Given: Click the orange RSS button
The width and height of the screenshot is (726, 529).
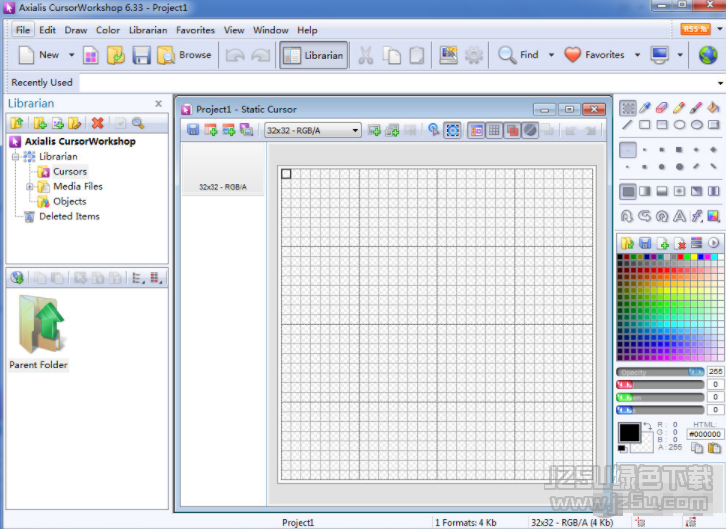Looking at the screenshot, I should pyautogui.click(x=695, y=29).
